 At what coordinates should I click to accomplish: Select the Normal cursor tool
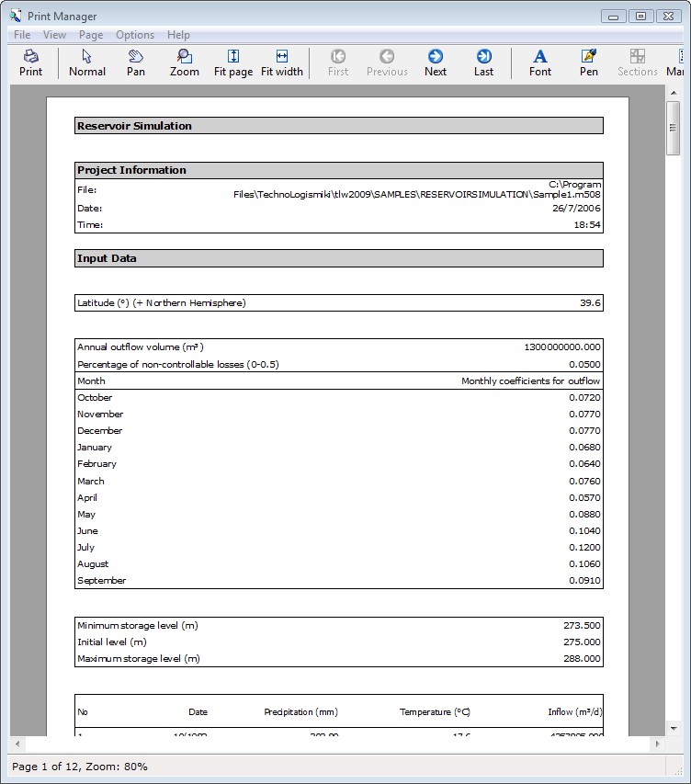[87, 62]
